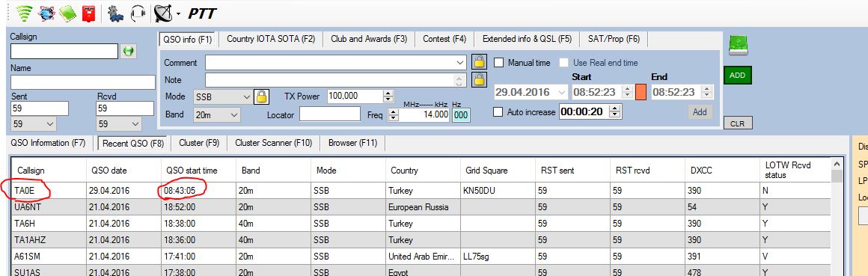This screenshot has width=868, height=276.
Task: Select the UA6NT callsign cell
Action: tap(49, 207)
